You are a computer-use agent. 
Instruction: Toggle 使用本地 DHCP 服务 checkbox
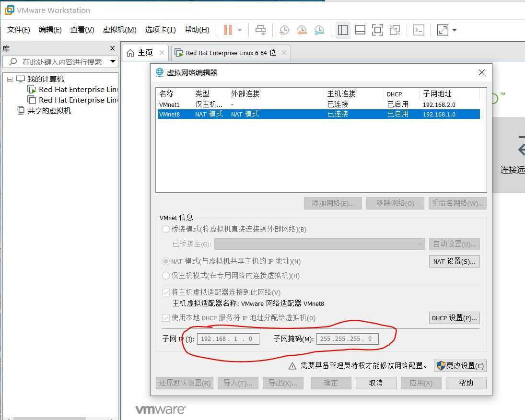coord(166,318)
